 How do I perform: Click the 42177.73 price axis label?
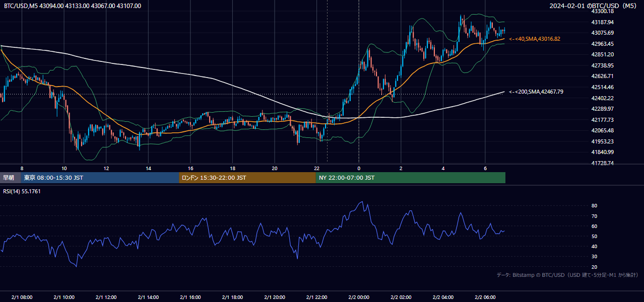(x=603, y=120)
